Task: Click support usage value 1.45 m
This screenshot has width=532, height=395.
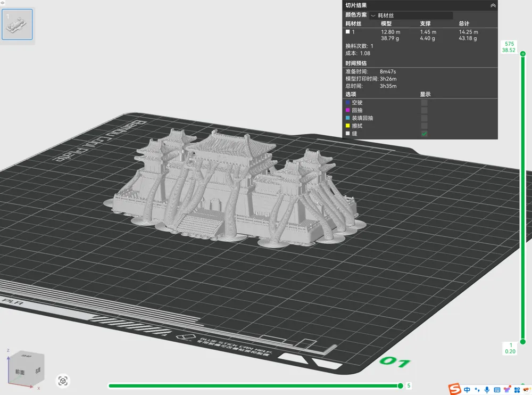Action: click(x=428, y=32)
